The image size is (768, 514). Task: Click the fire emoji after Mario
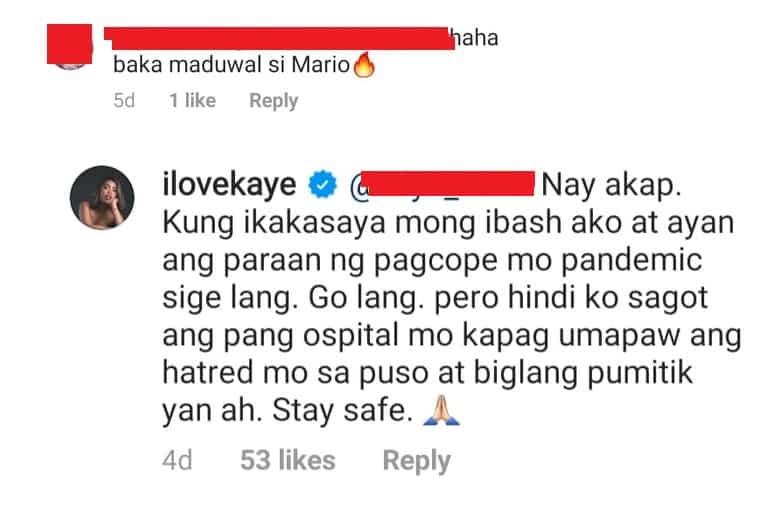coord(364,65)
